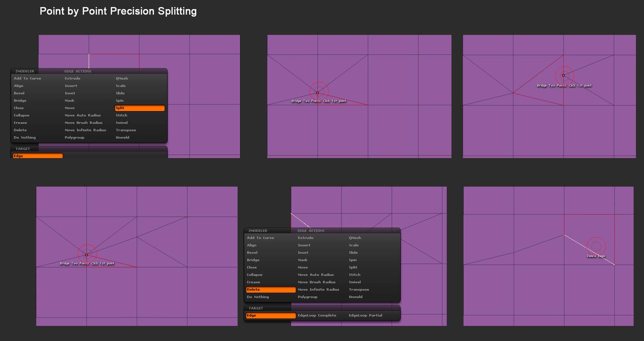The height and width of the screenshot is (341, 644).
Task: Choose Crease in the lower ZModeler menu
Action: pyautogui.click(x=253, y=282)
